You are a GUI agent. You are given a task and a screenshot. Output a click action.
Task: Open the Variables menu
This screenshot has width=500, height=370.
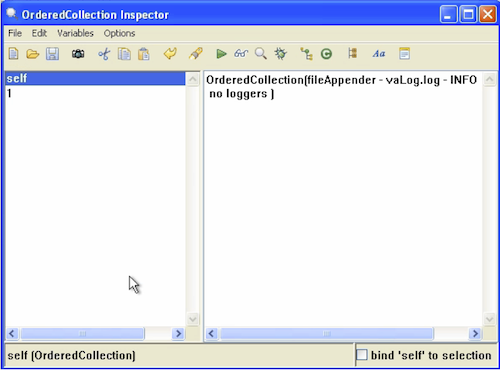(x=75, y=33)
